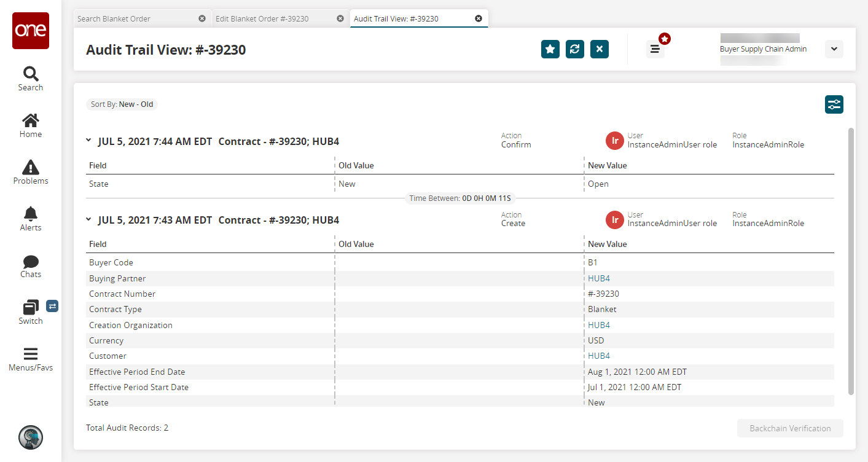Viewport: 868px width, 462px height.
Task: Change the Sort By New - Old option
Action: pos(122,104)
